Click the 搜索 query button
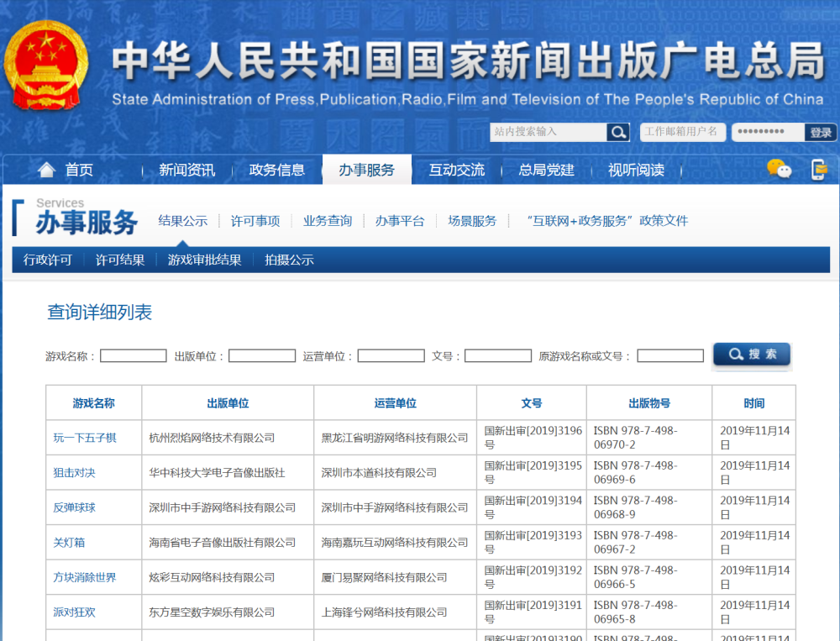The height and width of the screenshot is (641, 840). point(752,355)
